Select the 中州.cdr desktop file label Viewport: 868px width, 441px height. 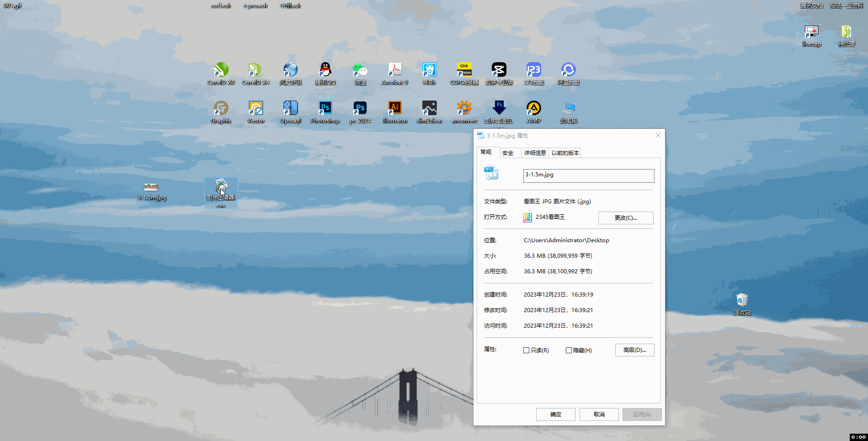291,5
